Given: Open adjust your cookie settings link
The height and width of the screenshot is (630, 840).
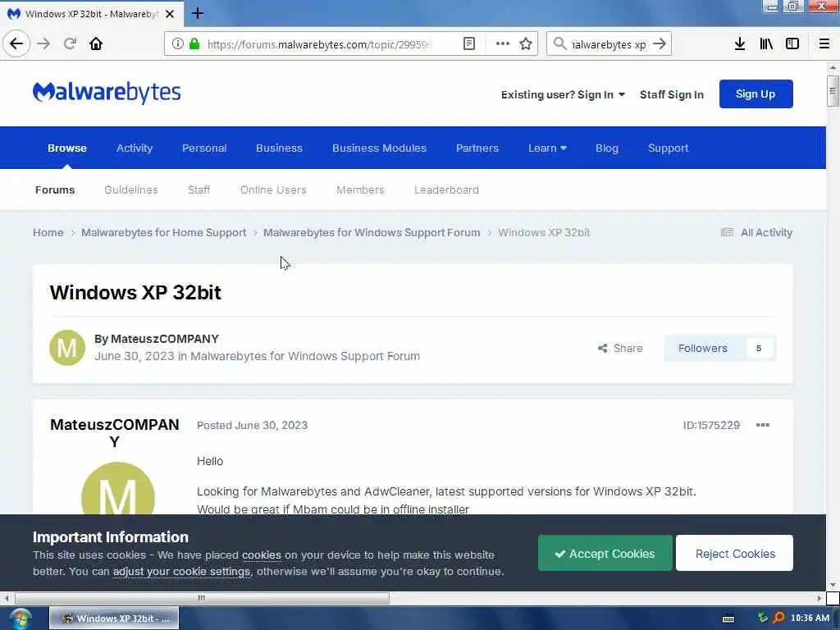Looking at the screenshot, I should (181, 572).
